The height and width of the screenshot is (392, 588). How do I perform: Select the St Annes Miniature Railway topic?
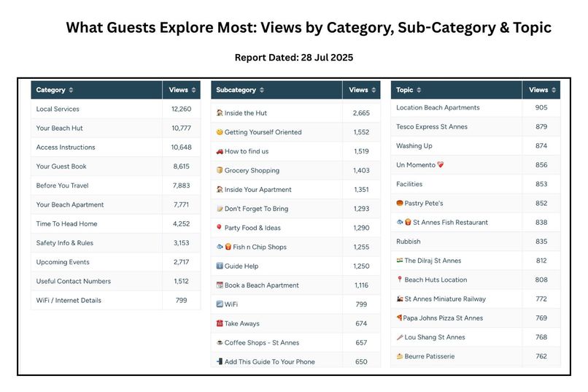pyautogui.click(x=476, y=299)
